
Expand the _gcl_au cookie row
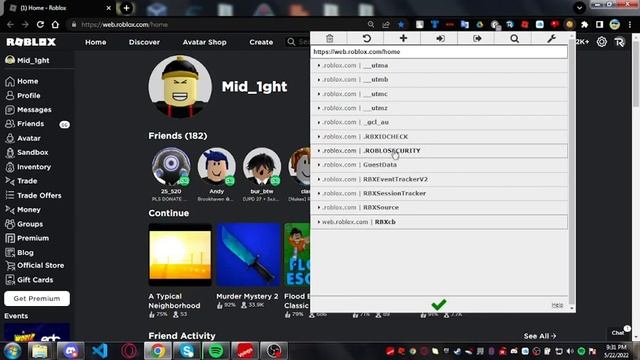439,122
